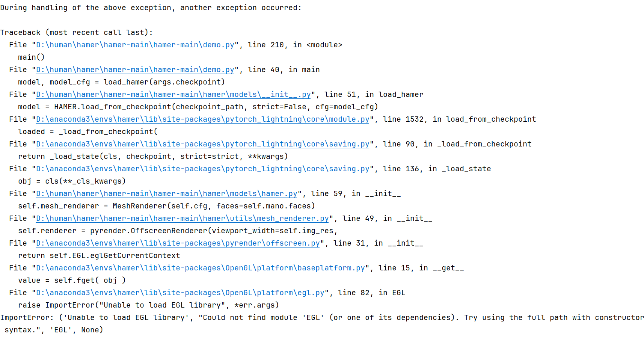644x338 pixels.
Task: Open the pytorch_lightning module.py file link
Action: (203, 119)
